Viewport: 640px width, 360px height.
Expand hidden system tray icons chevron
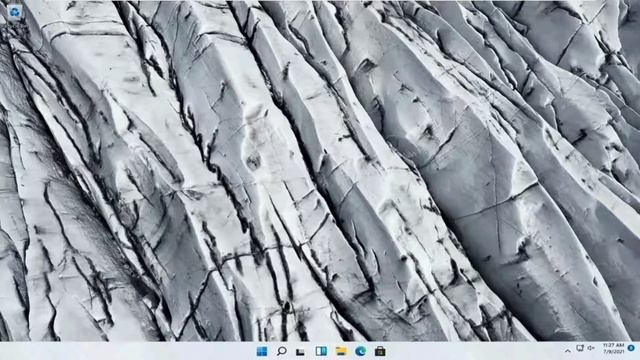[x=567, y=351]
